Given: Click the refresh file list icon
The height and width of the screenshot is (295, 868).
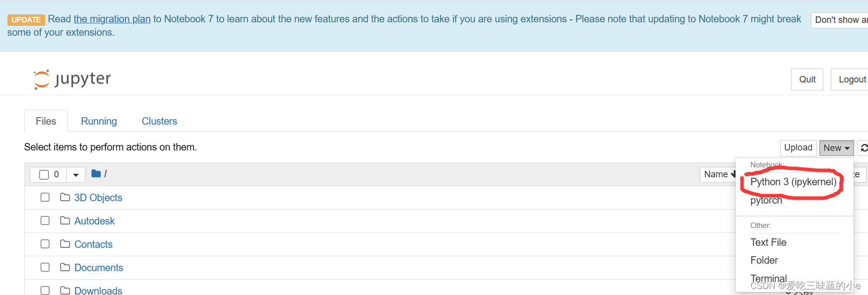Looking at the screenshot, I should tap(864, 148).
